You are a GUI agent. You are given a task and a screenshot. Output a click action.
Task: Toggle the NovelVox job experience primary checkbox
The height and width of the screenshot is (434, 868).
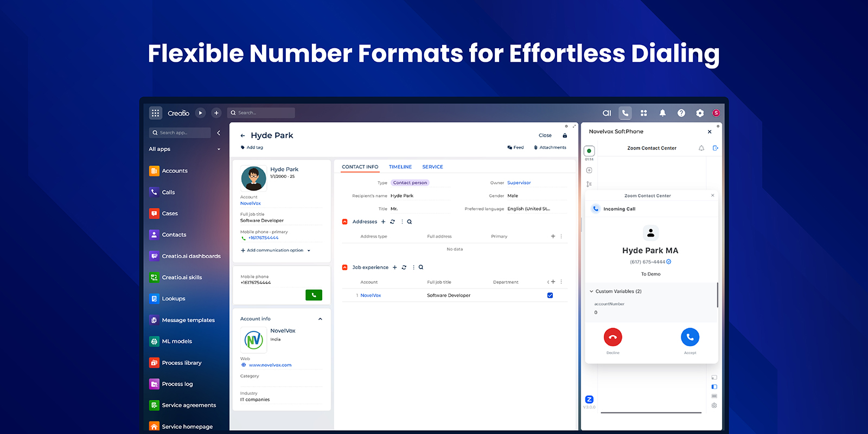point(550,296)
